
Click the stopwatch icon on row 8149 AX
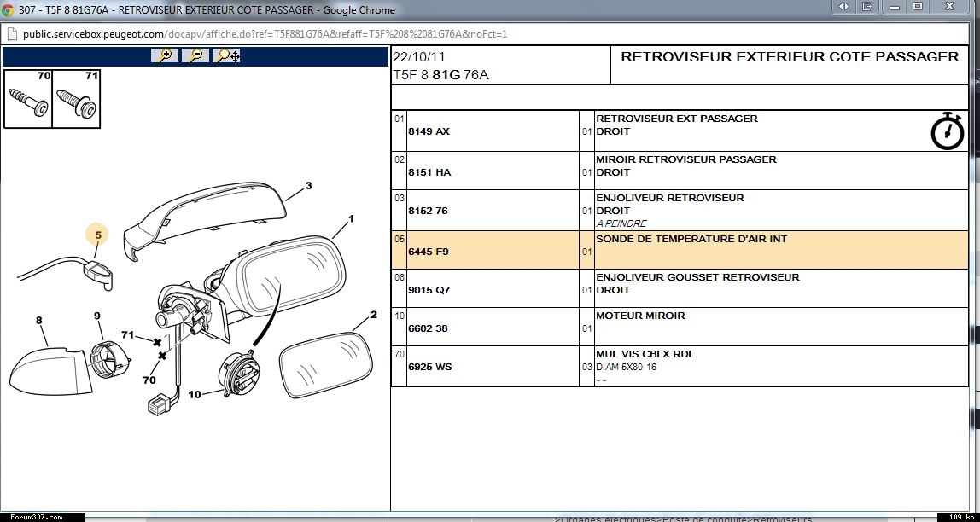(x=948, y=130)
